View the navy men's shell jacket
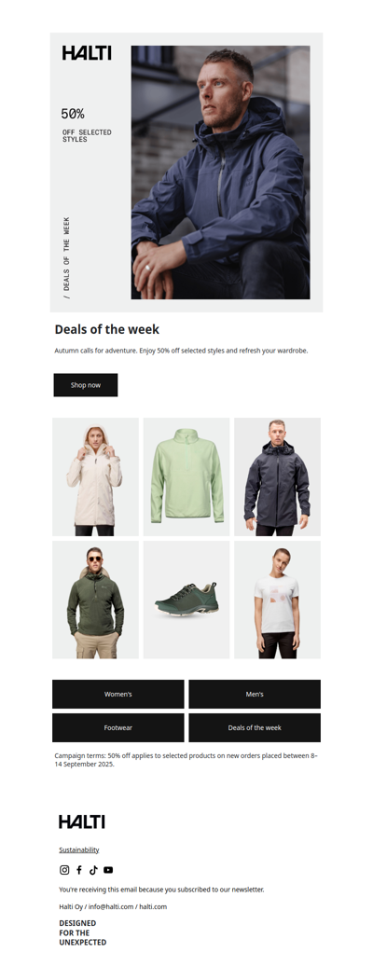373x980 pixels. (x=277, y=476)
